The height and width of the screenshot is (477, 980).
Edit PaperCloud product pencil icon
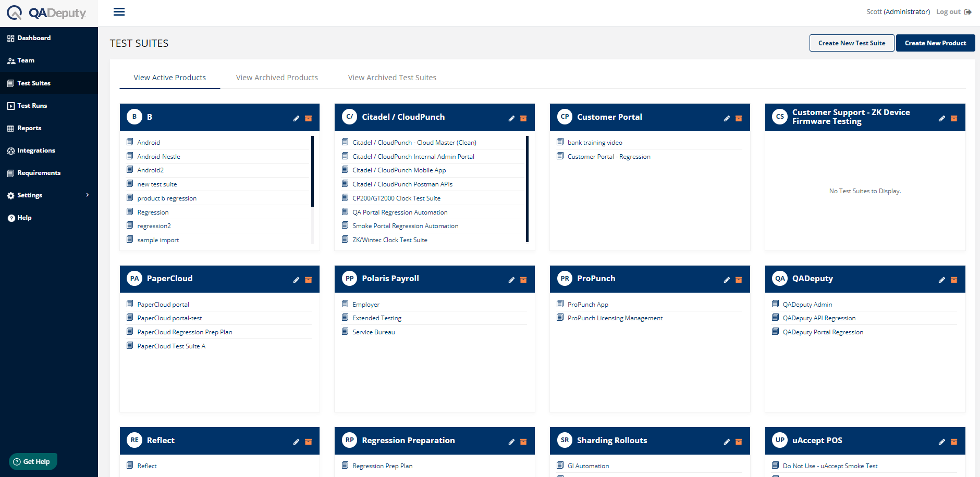tap(296, 280)
